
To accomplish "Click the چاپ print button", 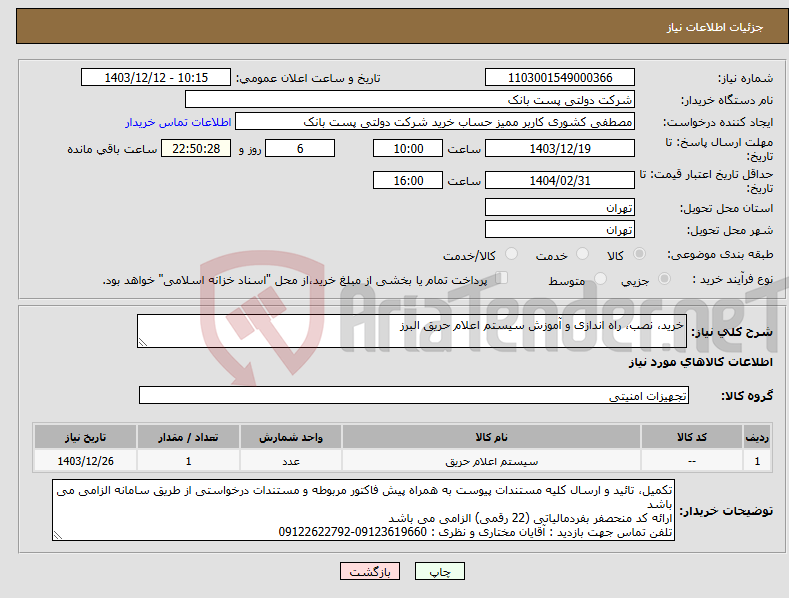I will coord(440,571).
